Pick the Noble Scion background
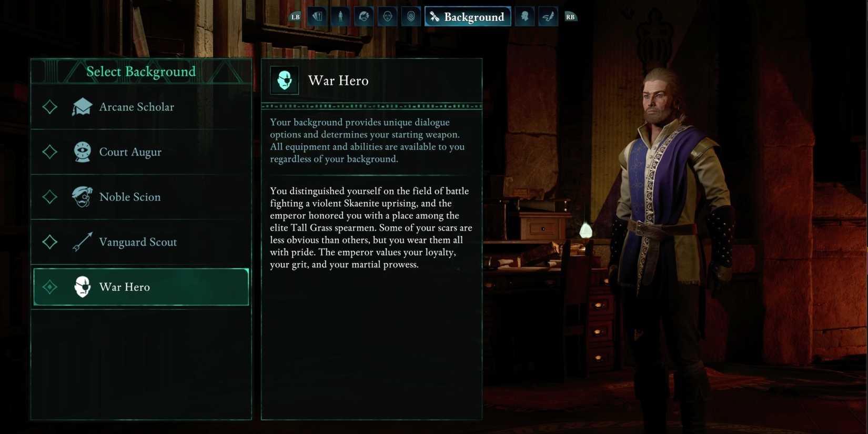The width and height of the screenshot is (868, 434). (141, 197)
